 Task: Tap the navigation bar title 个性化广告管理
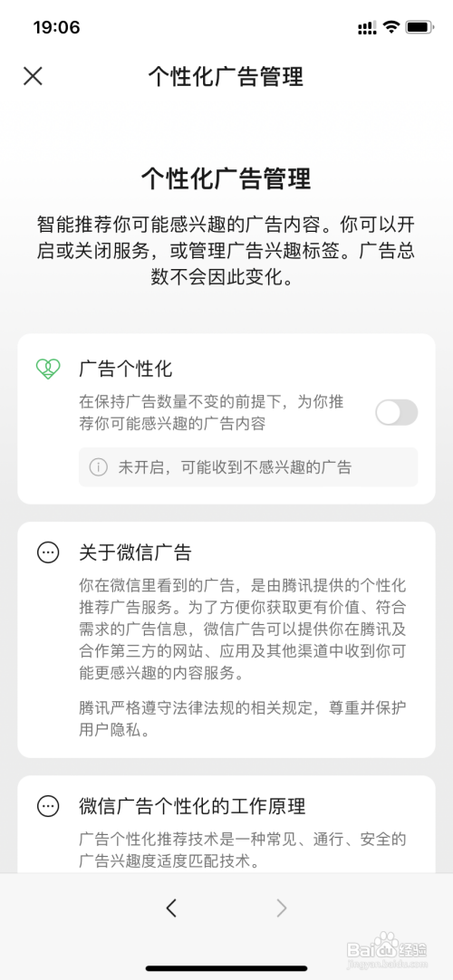click(x=226, y=77)
